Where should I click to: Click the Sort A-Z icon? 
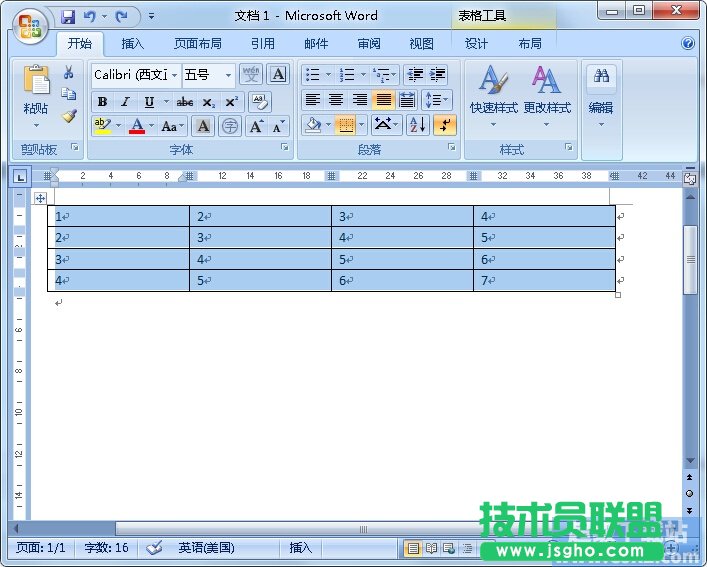pyautogui.click(x=417, y=125)
